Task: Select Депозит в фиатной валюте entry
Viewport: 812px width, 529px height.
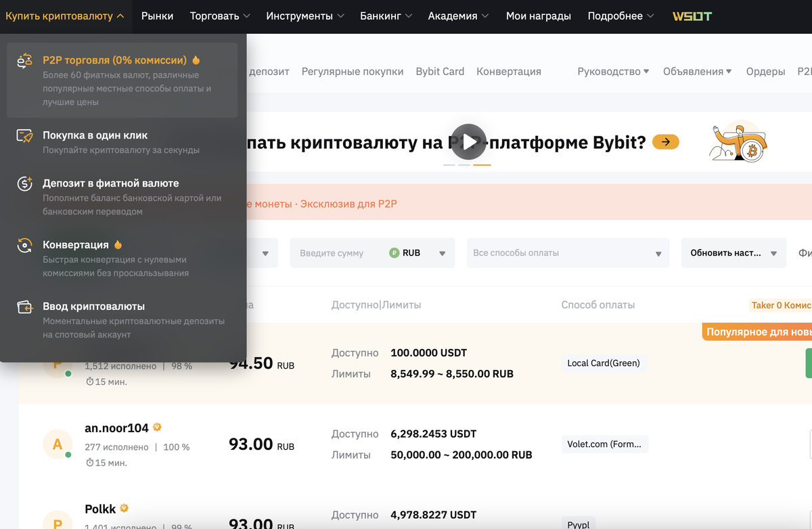Action: point(122,197)
